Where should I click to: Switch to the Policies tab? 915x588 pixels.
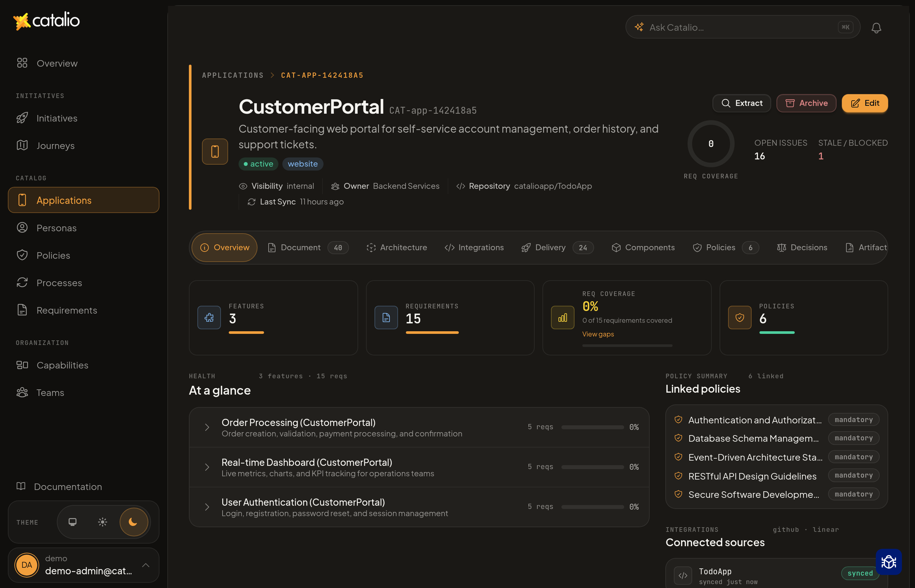(725, 247)
